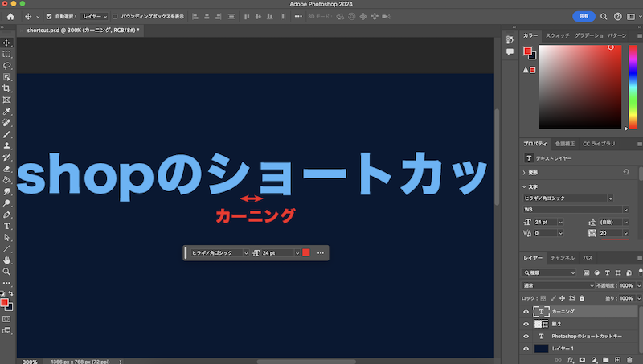Select the Rectangular Marquee tool
This screenshot has height=364, width=643.
tap(6, 54)
